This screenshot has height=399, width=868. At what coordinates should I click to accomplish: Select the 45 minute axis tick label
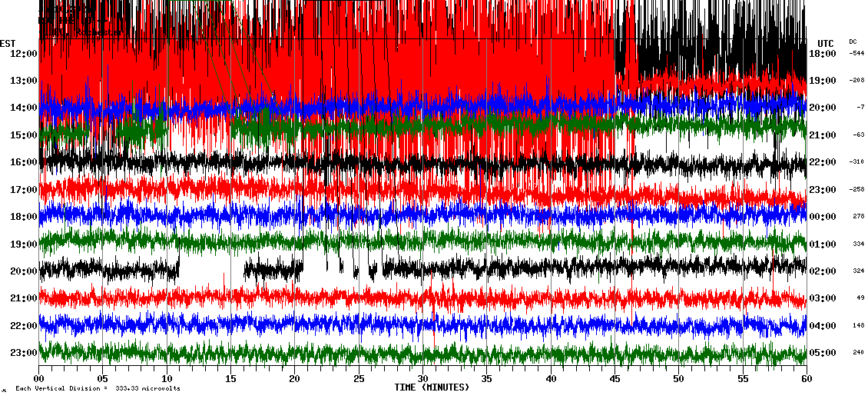point(614,379)
